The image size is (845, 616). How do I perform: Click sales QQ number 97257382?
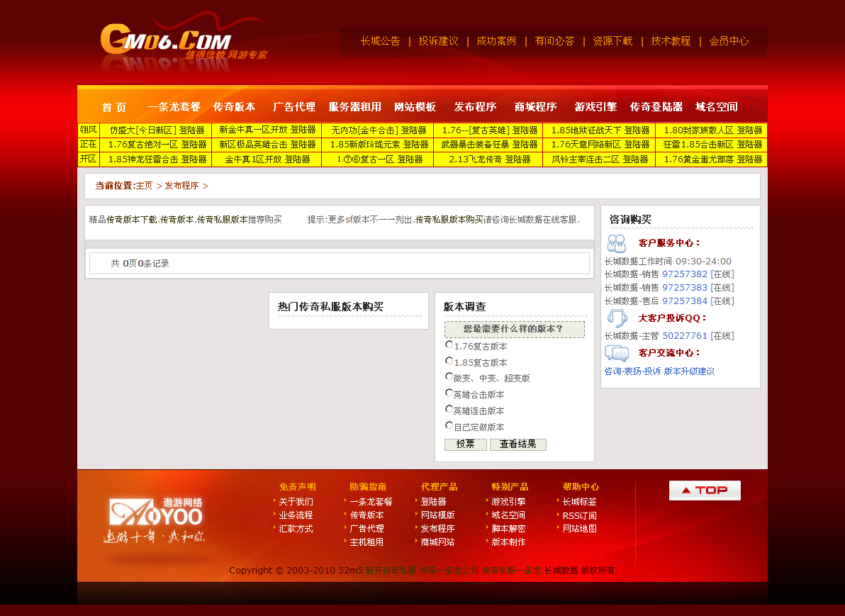coord(685,274)
